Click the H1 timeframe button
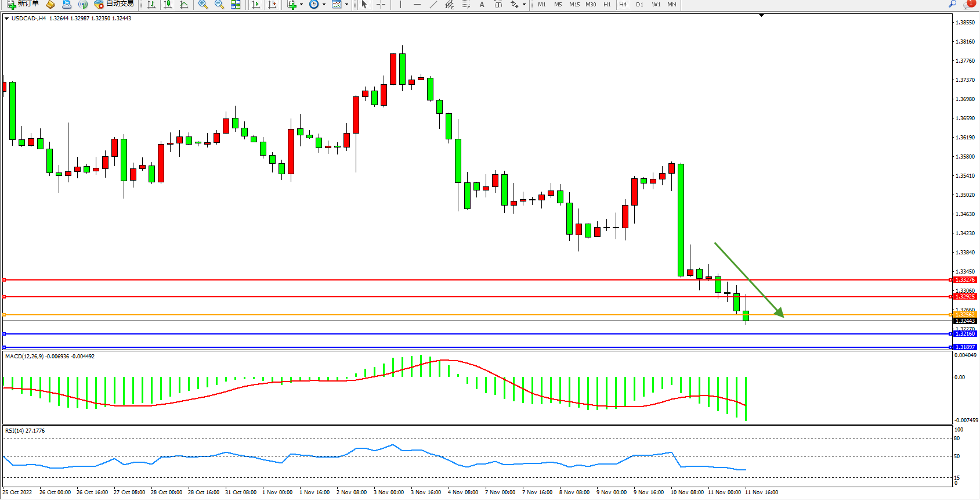The image size is (980, 500). coord(607,5)
